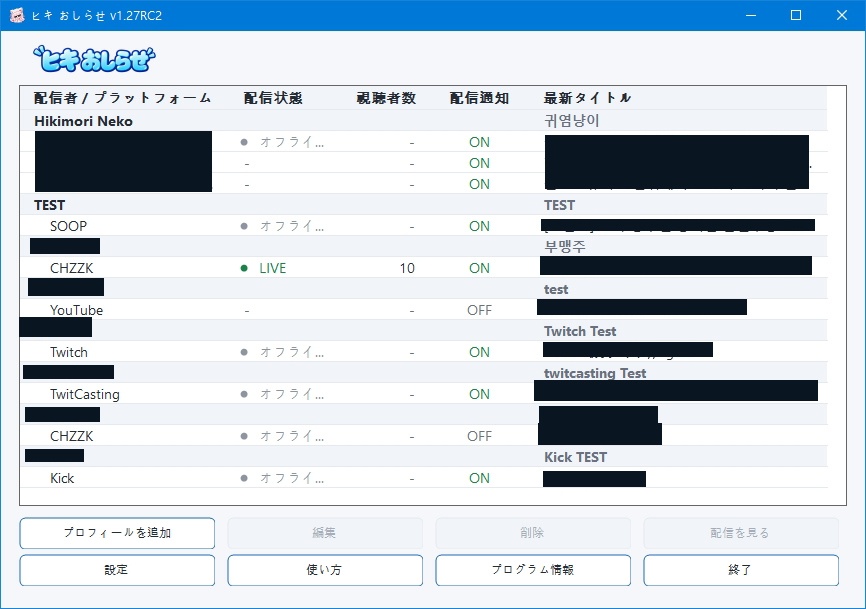Viewport: 866px width, 609px height.
Task: Click the offline status in Kick row
Action: click(x=292, y=478)
